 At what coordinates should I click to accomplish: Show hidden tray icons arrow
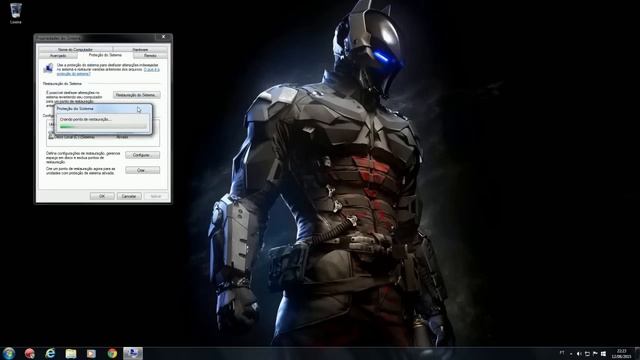[x=571, y=354]
